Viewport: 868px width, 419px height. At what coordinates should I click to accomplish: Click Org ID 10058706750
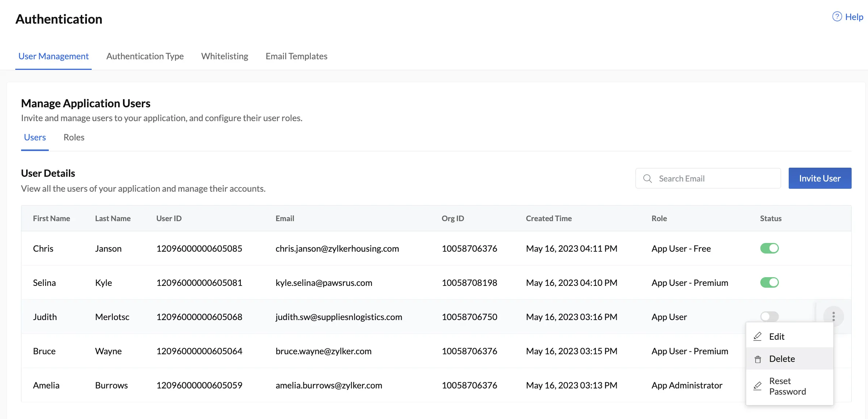[x=469, y=317]
